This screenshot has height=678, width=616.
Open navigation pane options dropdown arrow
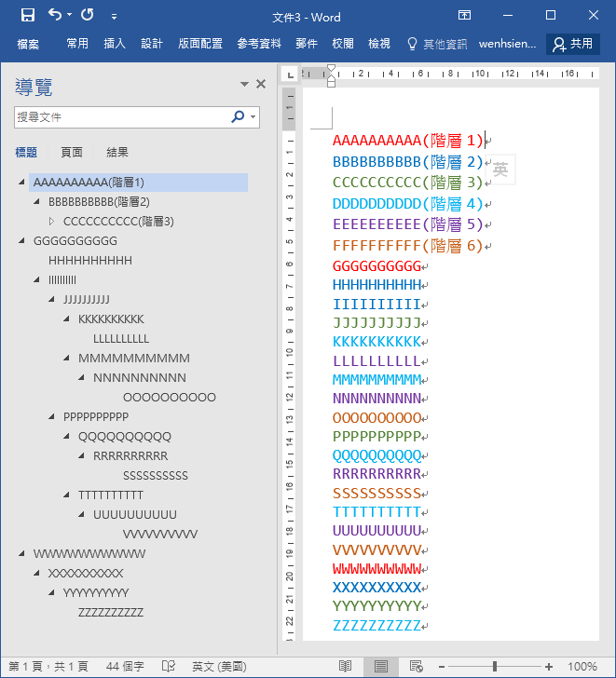244,84
